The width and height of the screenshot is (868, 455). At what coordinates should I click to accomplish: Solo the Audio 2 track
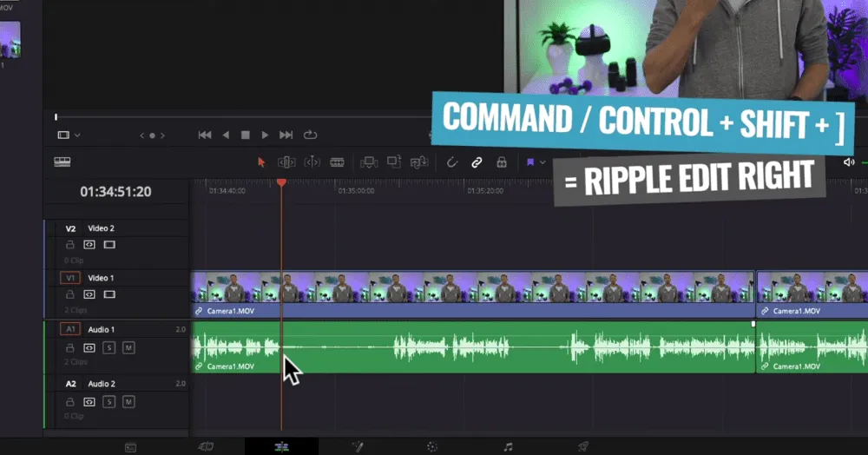[x=109, y=402]
